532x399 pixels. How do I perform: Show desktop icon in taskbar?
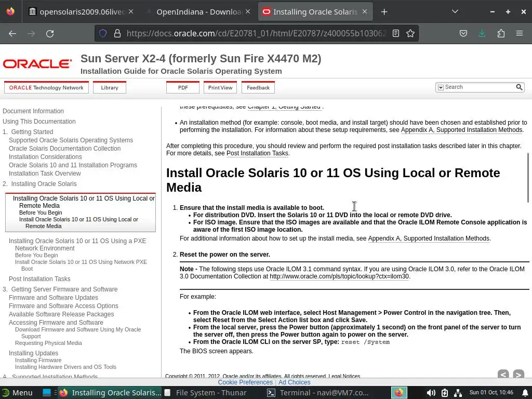pos(46,393)
